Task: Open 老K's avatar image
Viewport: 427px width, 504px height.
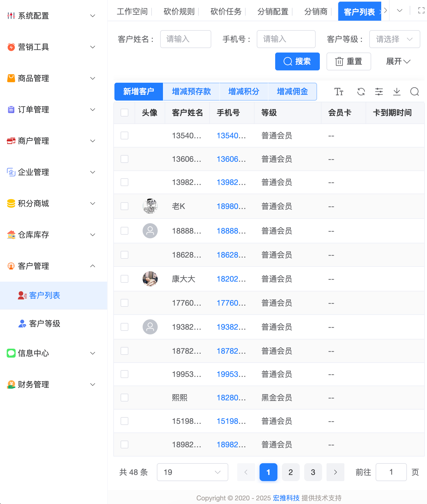Action: tap(150, 206)
